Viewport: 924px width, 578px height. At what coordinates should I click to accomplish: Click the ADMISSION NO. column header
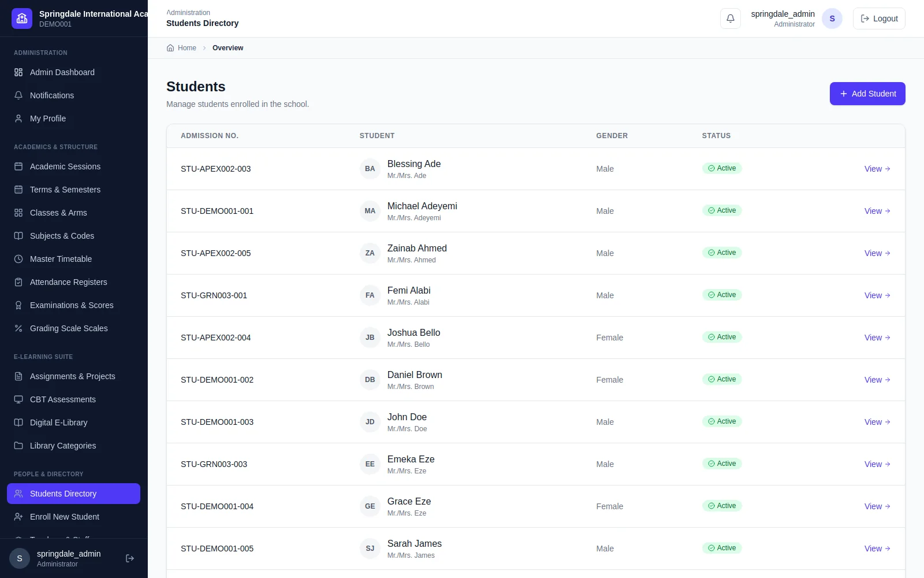tap(210, 136)
